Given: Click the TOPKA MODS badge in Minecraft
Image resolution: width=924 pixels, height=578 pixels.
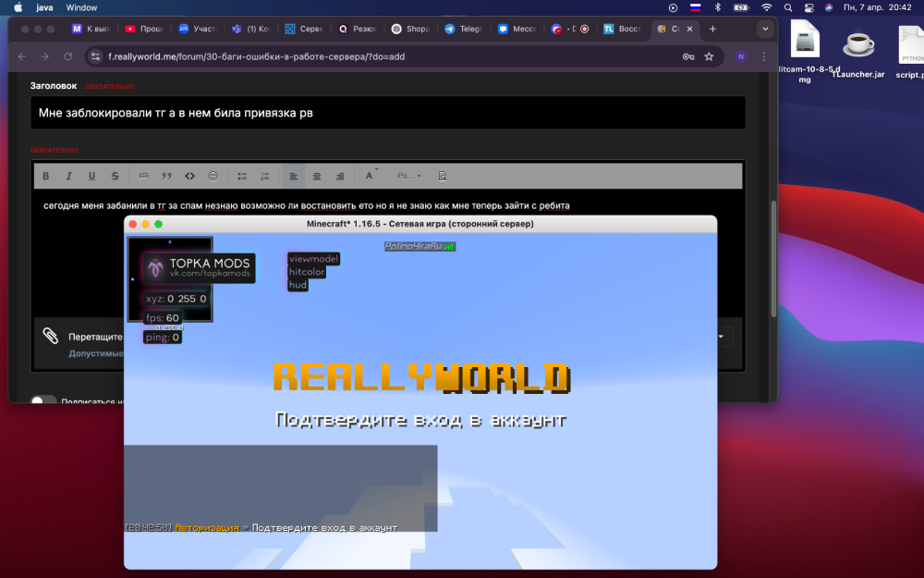Looking at the screenshot, I should [200, 268].
